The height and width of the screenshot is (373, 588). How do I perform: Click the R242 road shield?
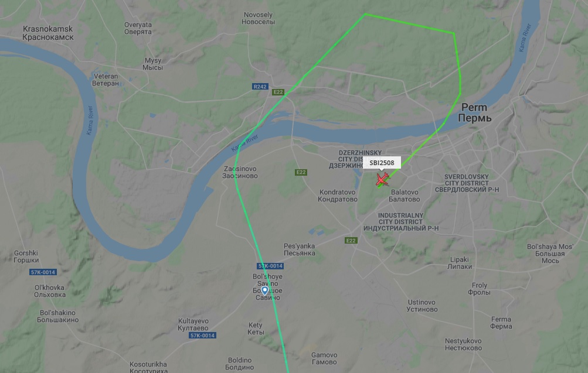260,87
